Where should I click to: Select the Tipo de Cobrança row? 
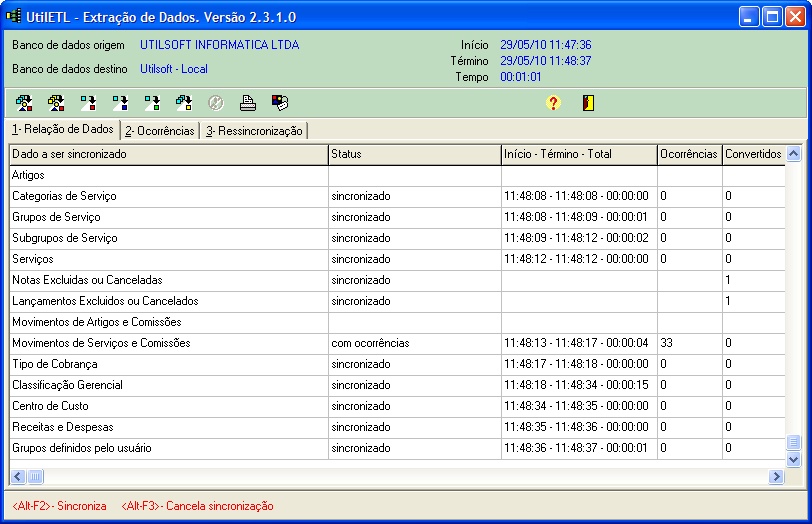pos(397,365)
